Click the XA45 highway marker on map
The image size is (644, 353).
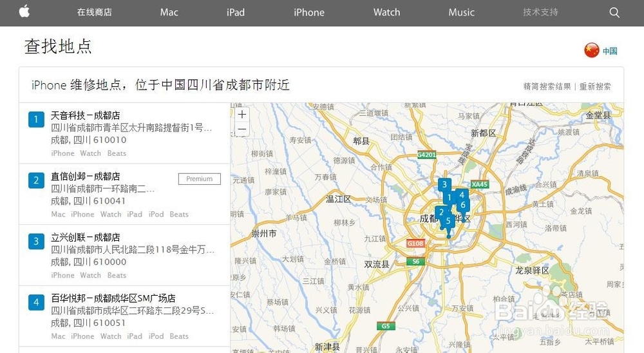pyautogui.click(x=480, y=184)
